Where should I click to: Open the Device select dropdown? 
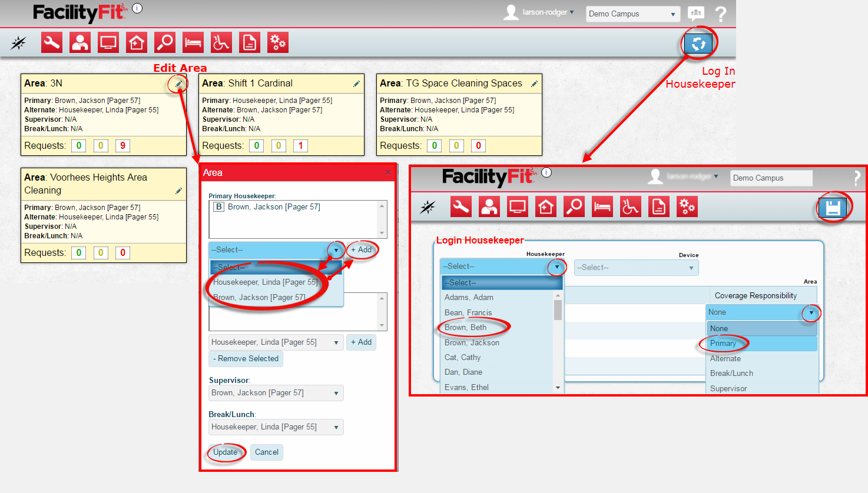[636, 268]
